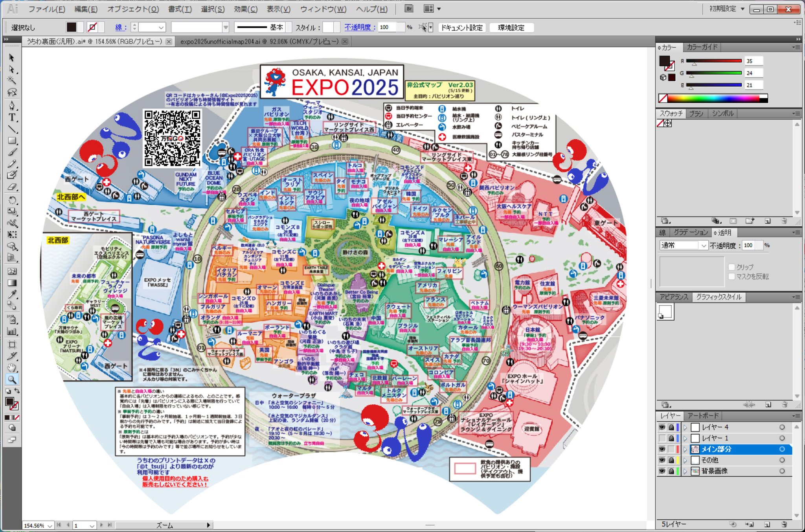Select the Lasso tool

12,92
